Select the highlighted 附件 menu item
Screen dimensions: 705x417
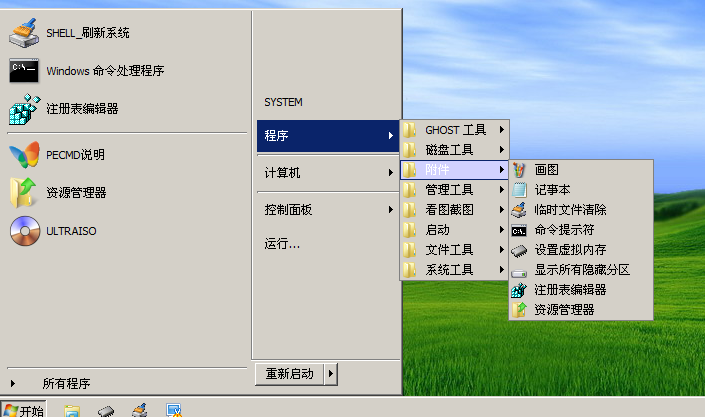coord(454,170)
